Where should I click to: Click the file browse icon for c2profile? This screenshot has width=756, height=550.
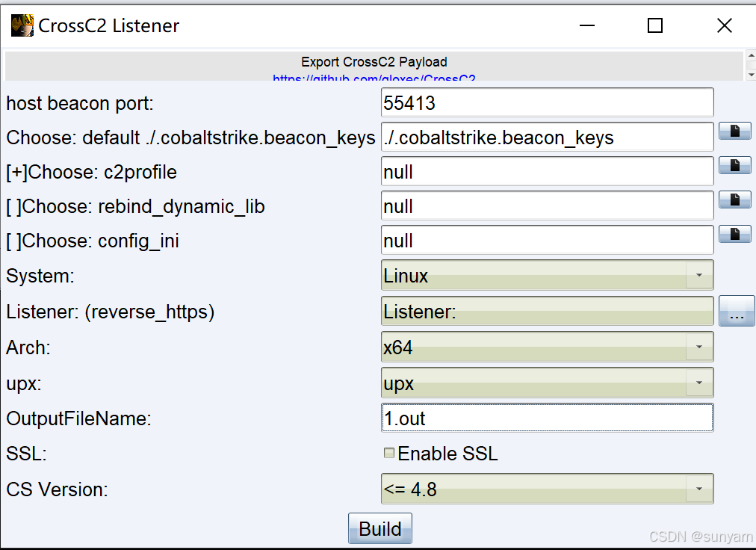pos(734,166)
